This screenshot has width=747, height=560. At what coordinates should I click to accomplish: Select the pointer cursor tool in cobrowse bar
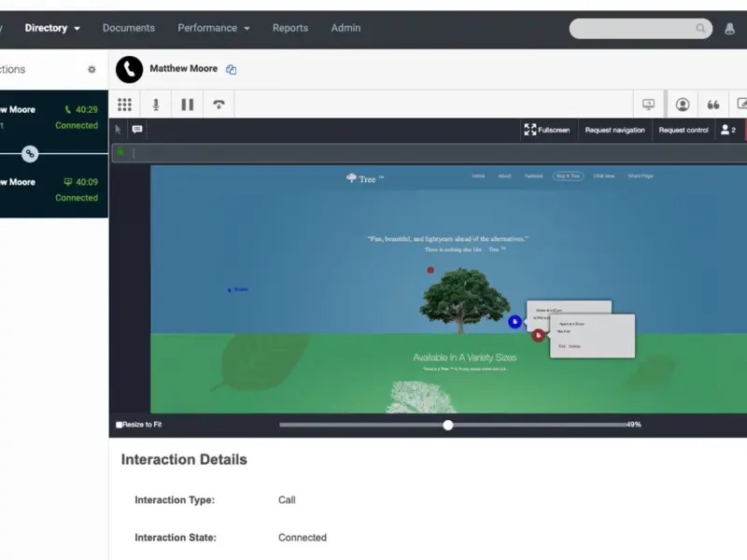pyautogui.click(x=119, y=130)
